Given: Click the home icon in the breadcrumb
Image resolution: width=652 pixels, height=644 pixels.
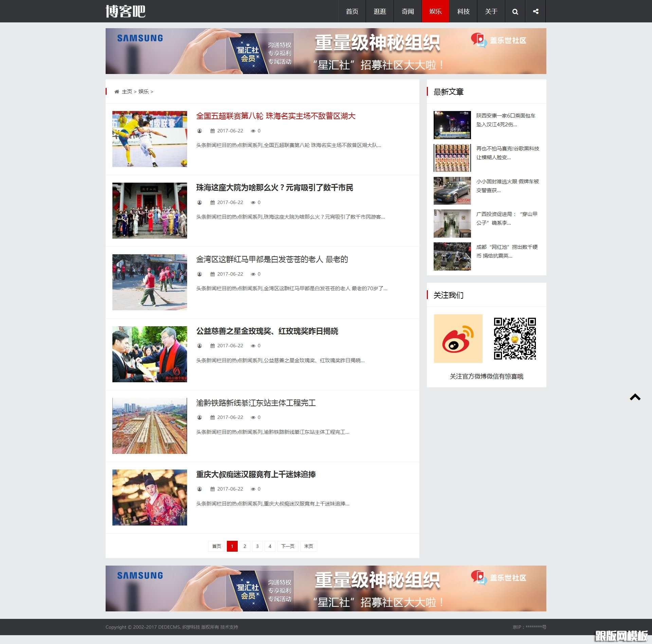Looking at the screenshot, I should [x=116, y=91].
